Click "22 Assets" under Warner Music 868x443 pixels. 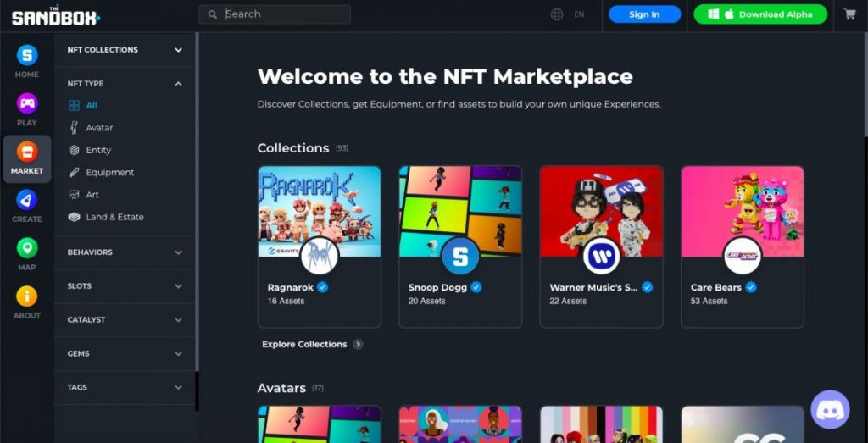[568, 301]
